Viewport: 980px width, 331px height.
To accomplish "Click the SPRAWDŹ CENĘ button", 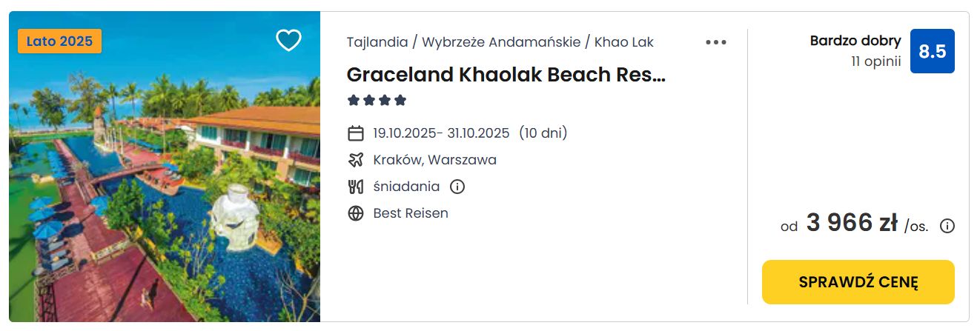I will coord(858,282).
